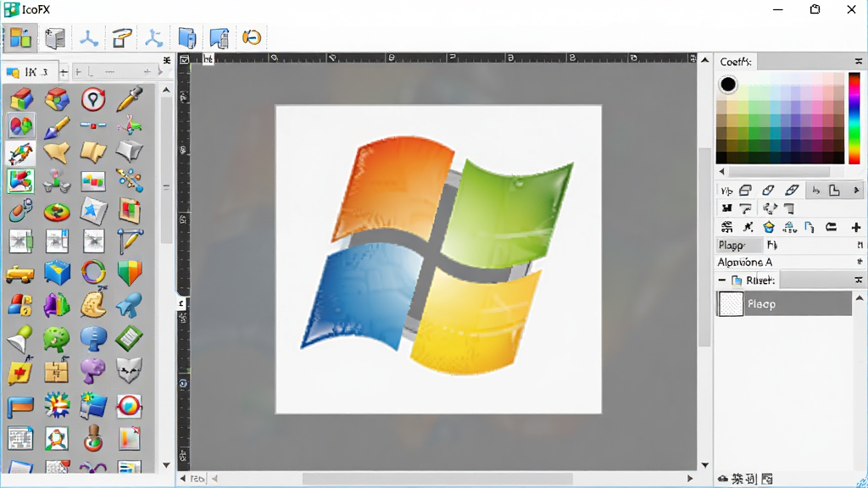Screen dimensions: 868x488
Task: Select the multicolor ring tool
Action: (x=93, y=272)
